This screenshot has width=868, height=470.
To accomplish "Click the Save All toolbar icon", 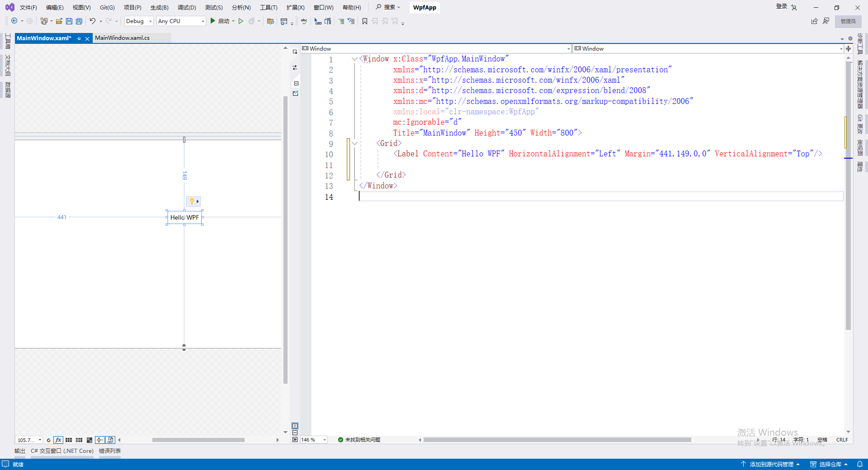I will coord(79,21).
